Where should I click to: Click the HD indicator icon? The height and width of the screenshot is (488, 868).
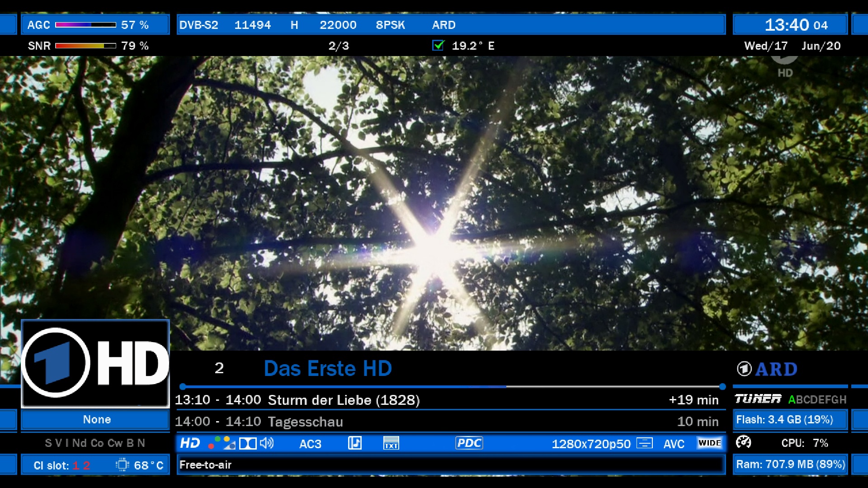point(190,443)
